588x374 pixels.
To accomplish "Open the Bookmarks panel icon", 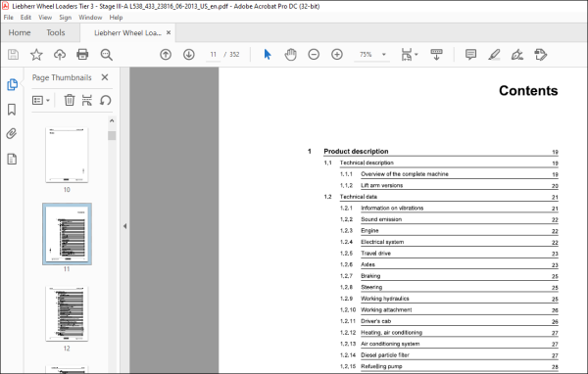I will 12,110.
